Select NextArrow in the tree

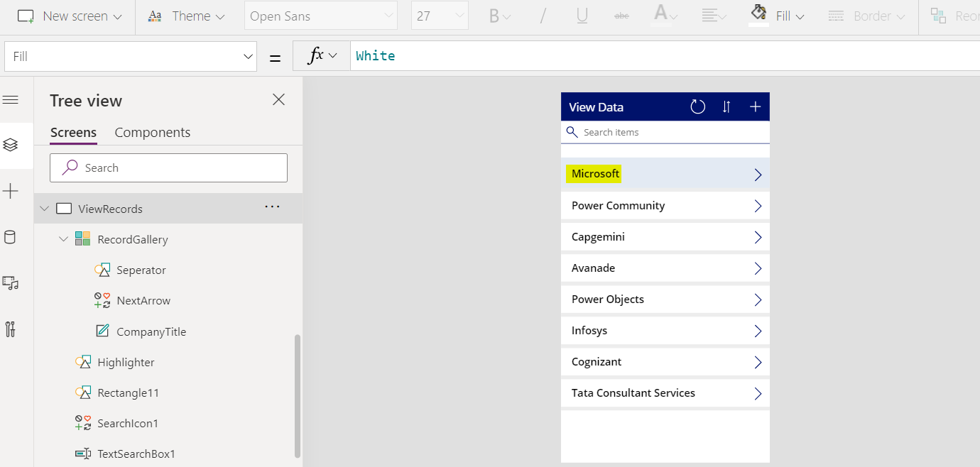(168, 300)
